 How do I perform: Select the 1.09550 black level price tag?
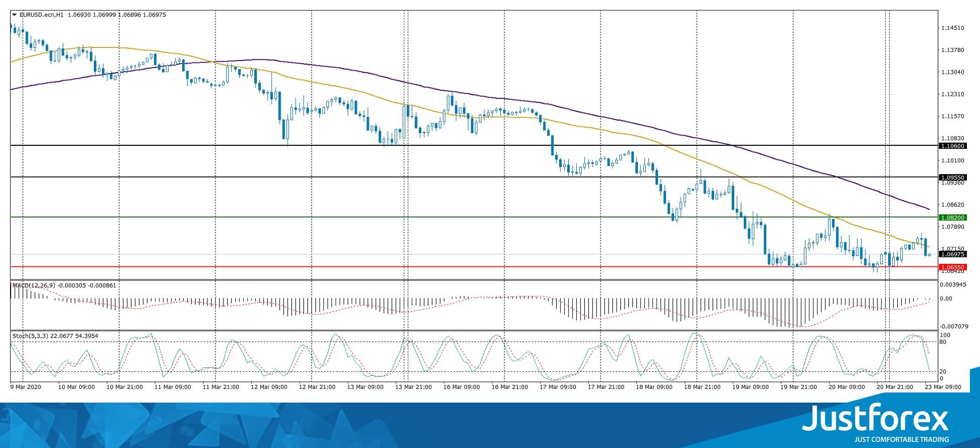click(x=952, y=178)
